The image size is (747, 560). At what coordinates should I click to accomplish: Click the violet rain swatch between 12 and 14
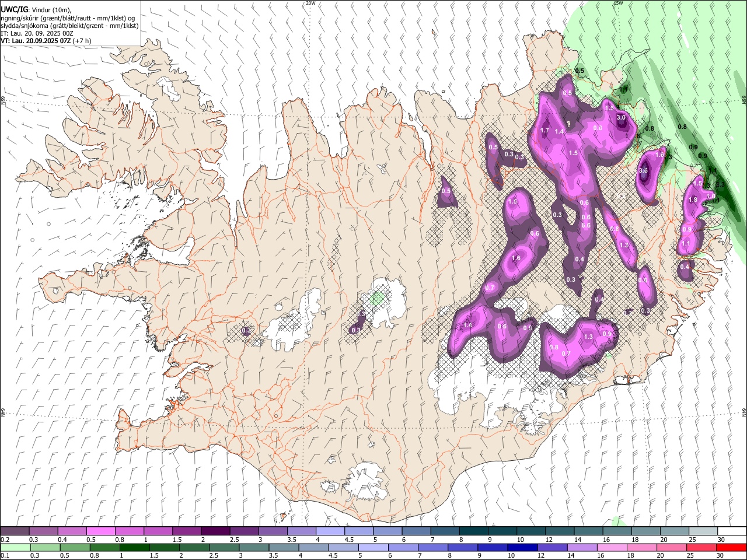click(x=551, y=547)
